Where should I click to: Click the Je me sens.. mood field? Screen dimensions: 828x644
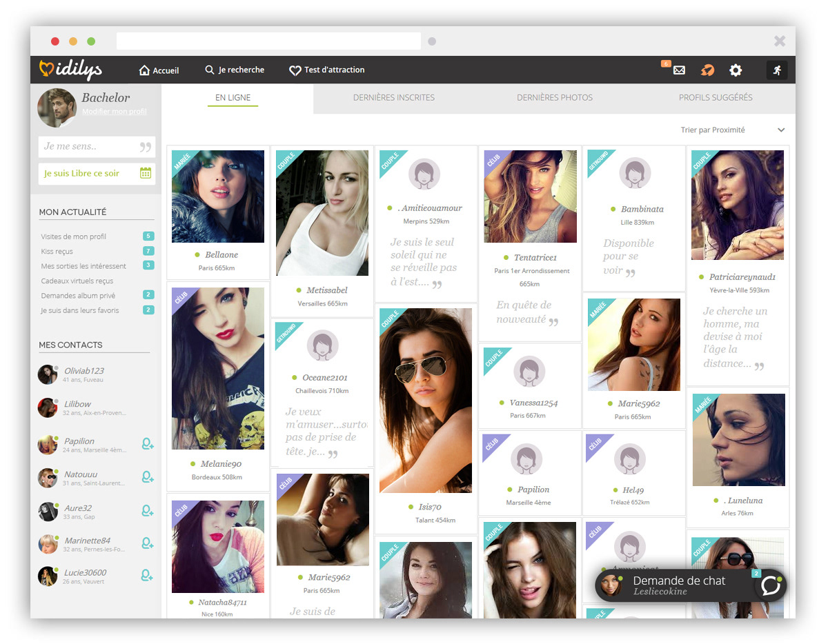(97, 146)
